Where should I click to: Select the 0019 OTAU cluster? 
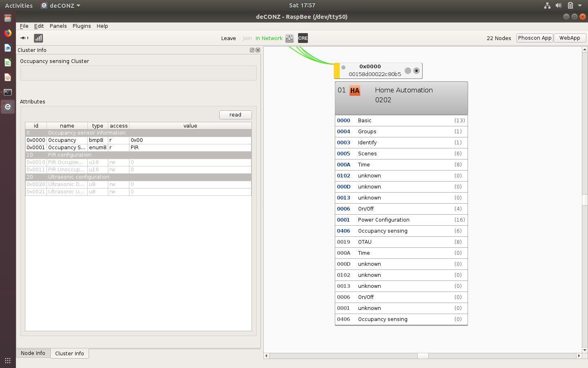click(401, 242)
